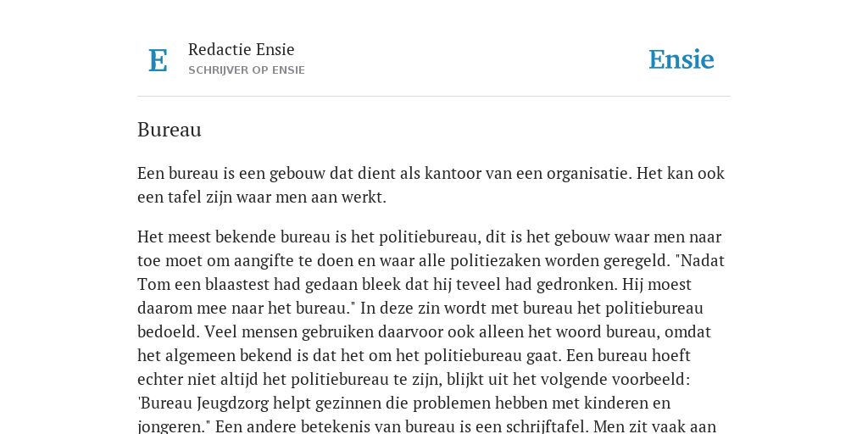
Task: Open the Ensie logo link
Action: pos(681,60)
